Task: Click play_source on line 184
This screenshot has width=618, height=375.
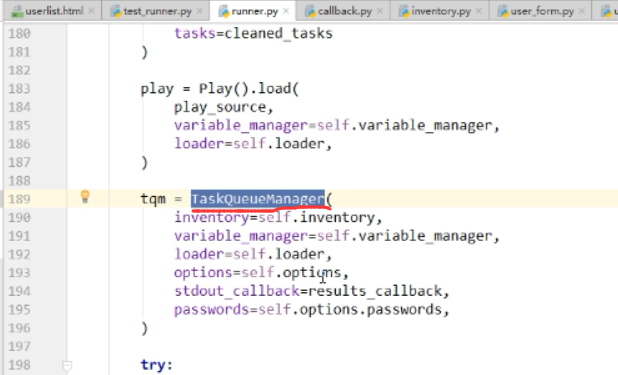Action: coord(220,107)
